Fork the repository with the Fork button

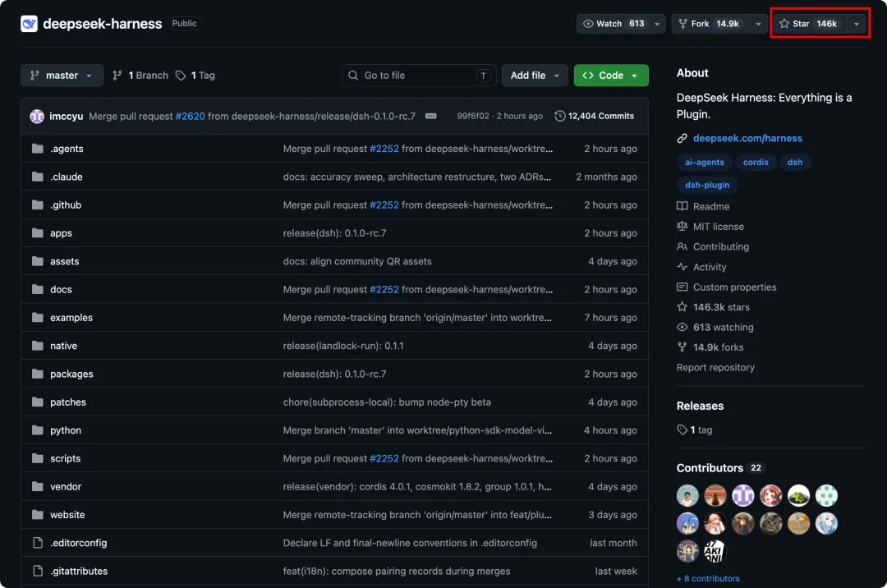(709, 24)
